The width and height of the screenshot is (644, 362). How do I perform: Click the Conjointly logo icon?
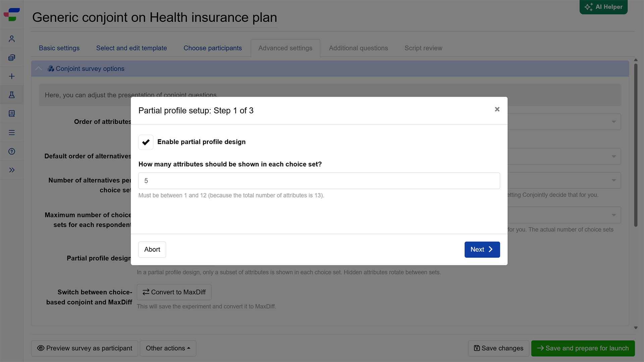12,14
